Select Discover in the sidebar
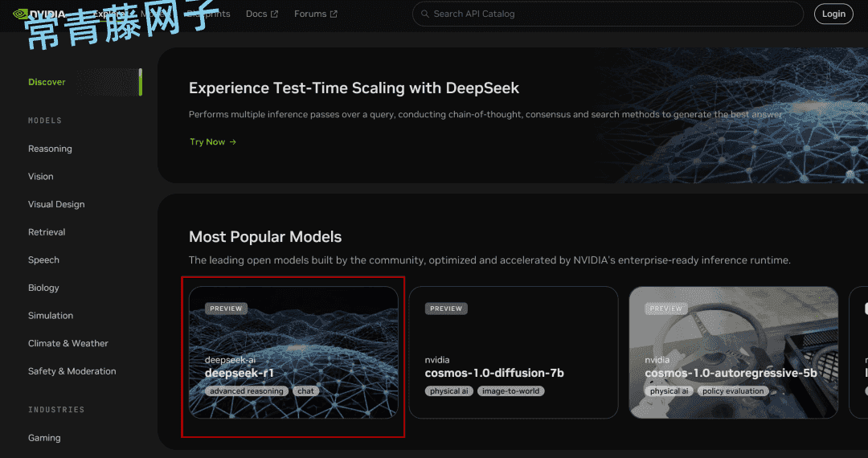 tap(47, 82)
